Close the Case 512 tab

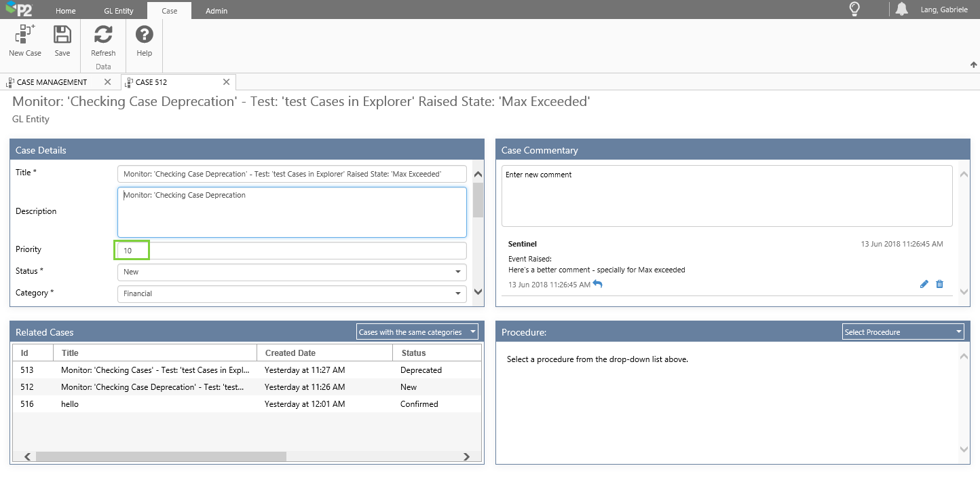227,82
